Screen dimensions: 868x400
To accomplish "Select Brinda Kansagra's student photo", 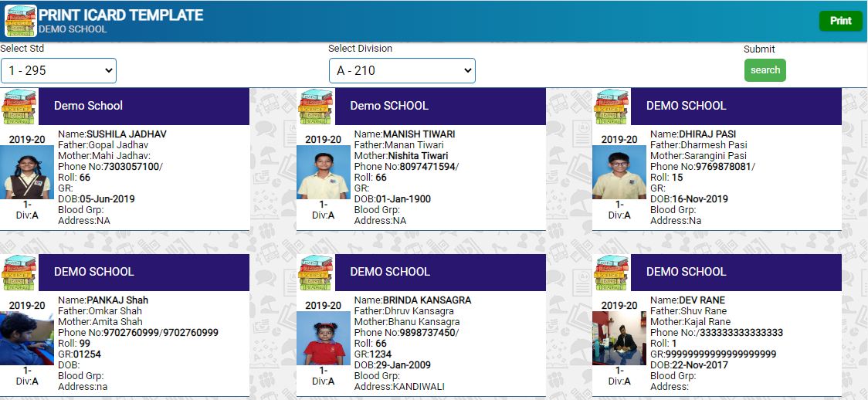I will tap(323, 338).
